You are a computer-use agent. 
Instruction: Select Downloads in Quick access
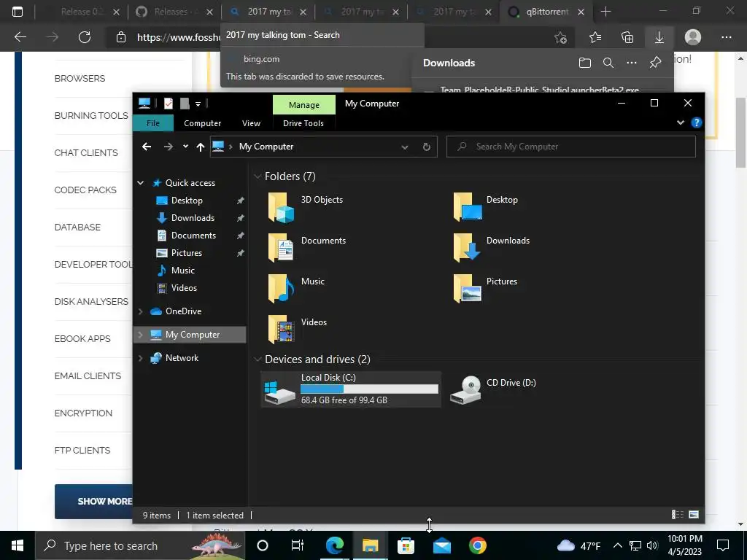[x=193, y=218]
